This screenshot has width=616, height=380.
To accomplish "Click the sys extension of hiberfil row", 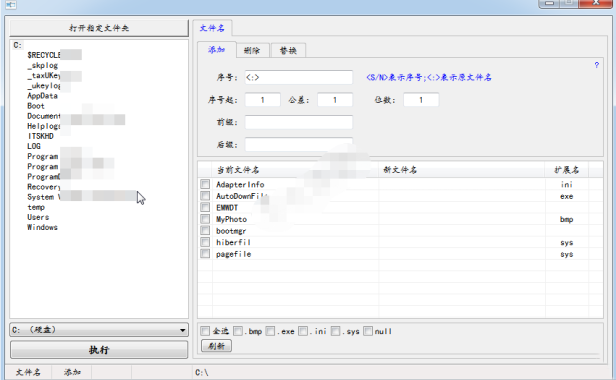I will point(566,242).
